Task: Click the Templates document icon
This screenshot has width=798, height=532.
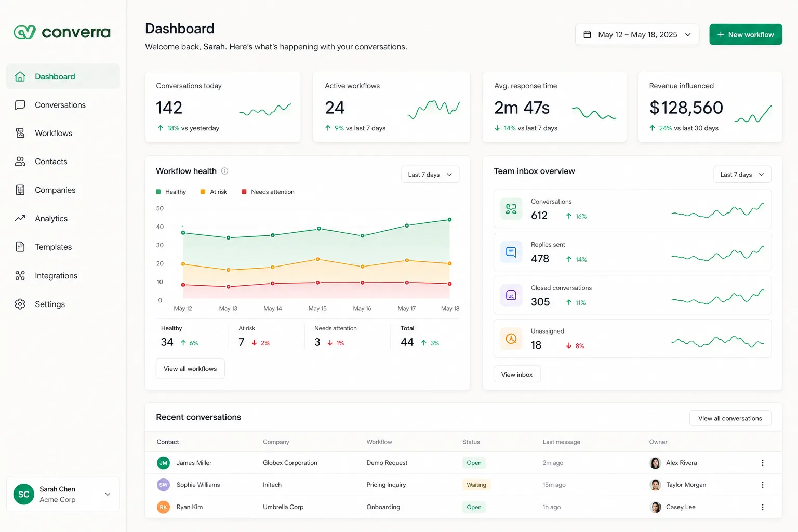Action: (20, 247)
